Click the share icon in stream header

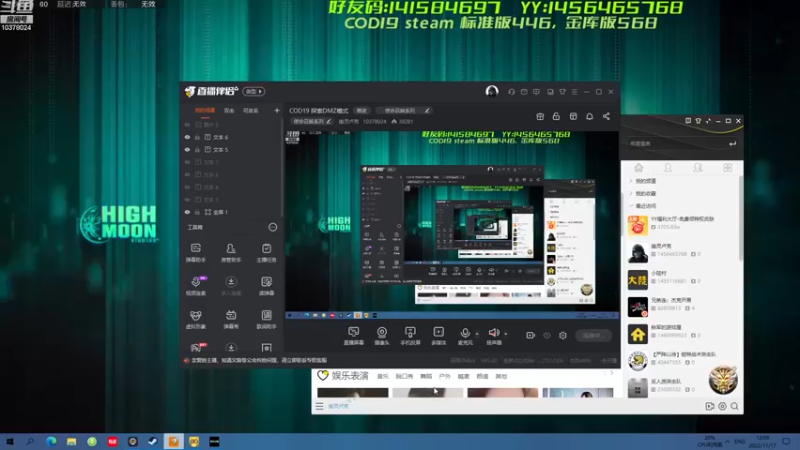[x=606, y=116]
